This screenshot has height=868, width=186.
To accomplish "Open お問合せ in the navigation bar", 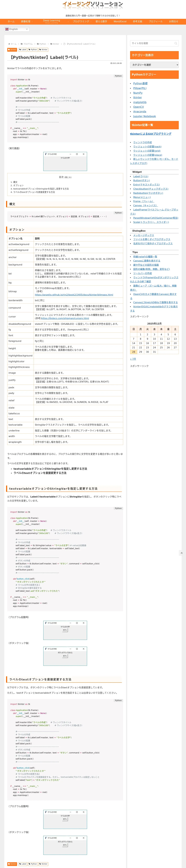I will pyautogui.click(x=174, y=22).
